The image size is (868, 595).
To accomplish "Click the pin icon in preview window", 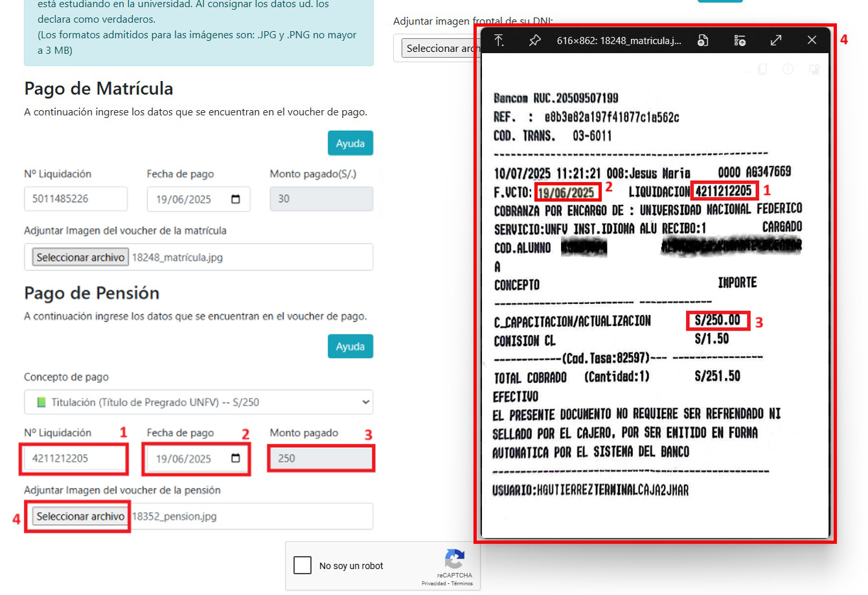I will coord(534,41).
